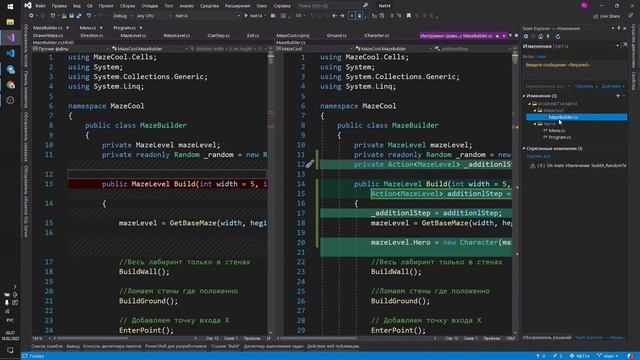Open the MazeLevel.cs tab
This screenshot has width=640, height=360.
(133, 36)
